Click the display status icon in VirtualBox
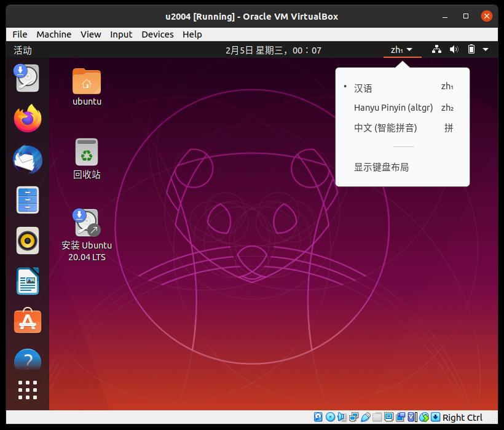 tap(388, 417)
